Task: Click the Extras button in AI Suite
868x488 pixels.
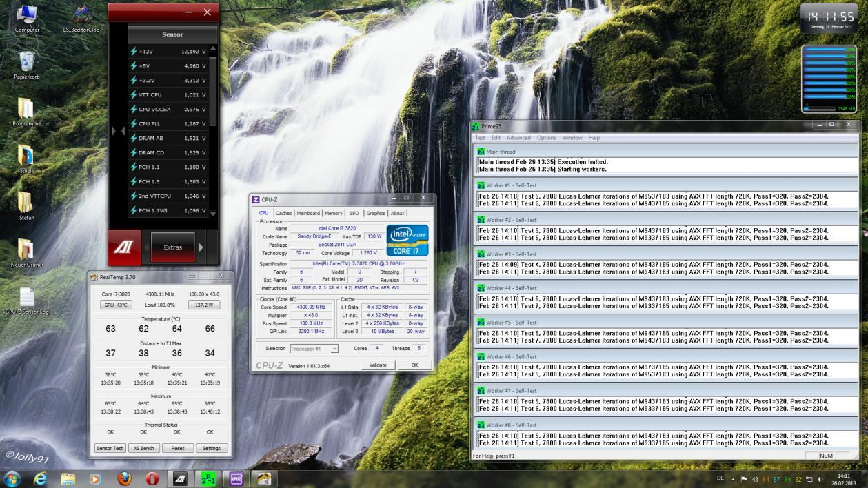Action: pos(173,247)
